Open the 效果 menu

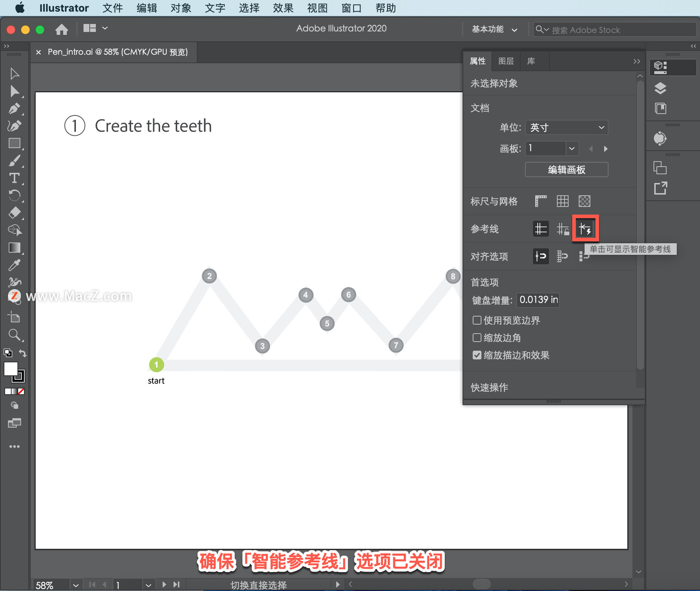tap(283, 8)
